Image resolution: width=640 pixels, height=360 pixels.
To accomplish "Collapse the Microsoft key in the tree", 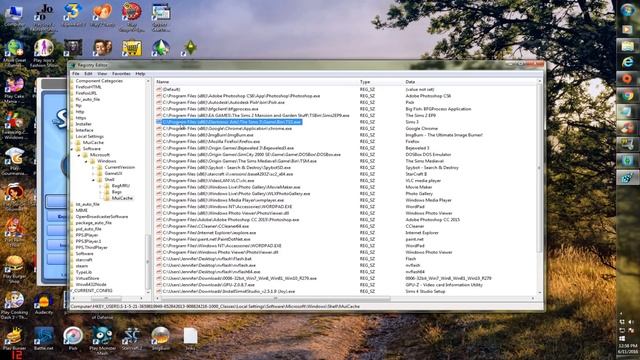I will click(79, 155).
